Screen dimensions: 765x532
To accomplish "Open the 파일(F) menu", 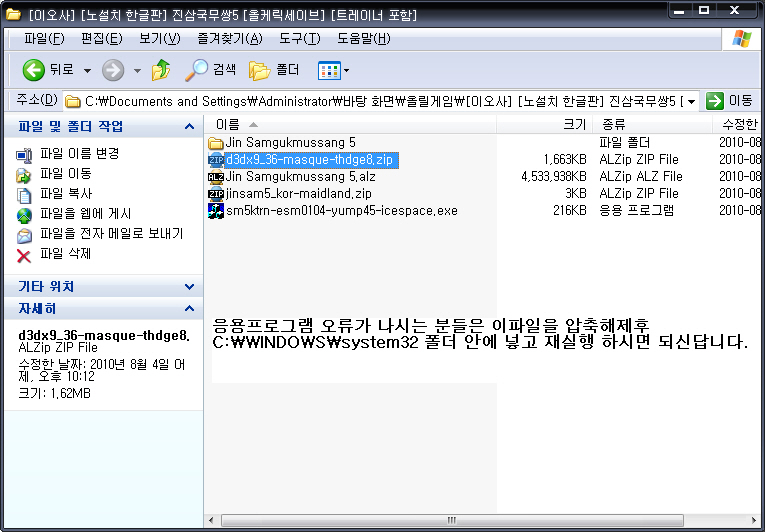I will click(x=44, y=39).
